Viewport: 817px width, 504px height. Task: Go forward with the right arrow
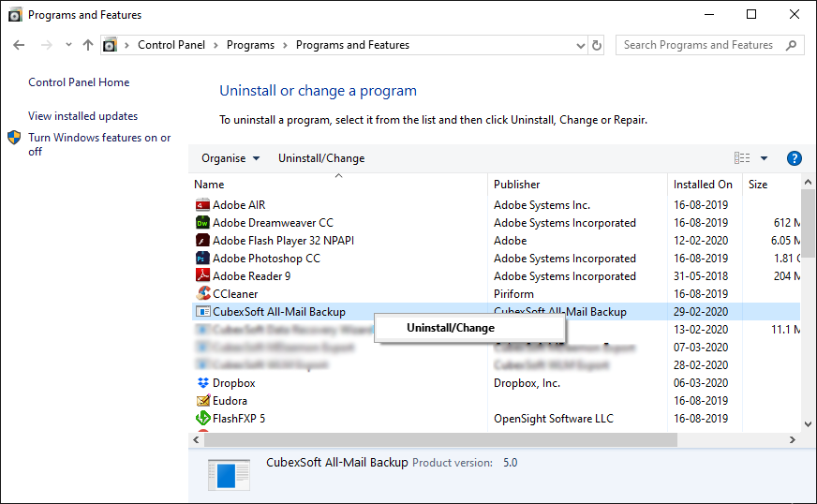tap(46, 45)
